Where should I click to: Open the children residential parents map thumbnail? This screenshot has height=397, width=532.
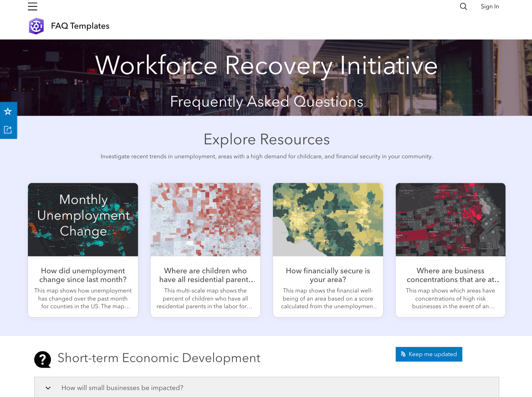[x=206, y=219]
